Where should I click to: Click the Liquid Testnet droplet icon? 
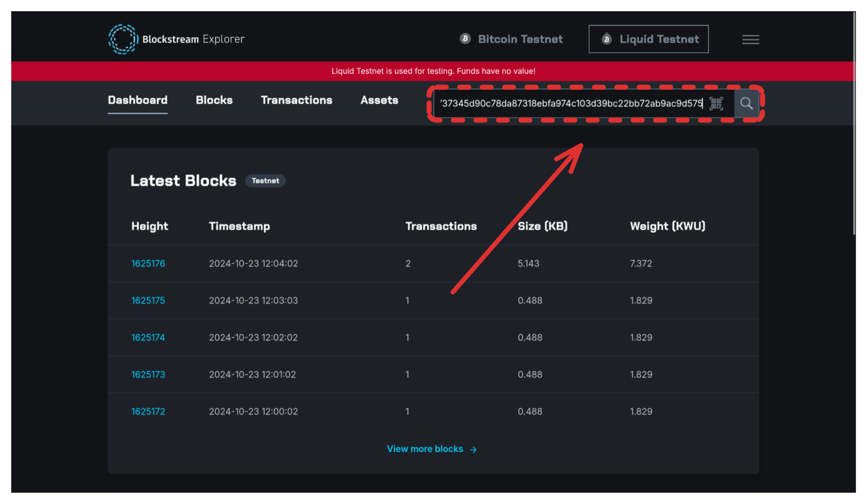click(606, 39)
